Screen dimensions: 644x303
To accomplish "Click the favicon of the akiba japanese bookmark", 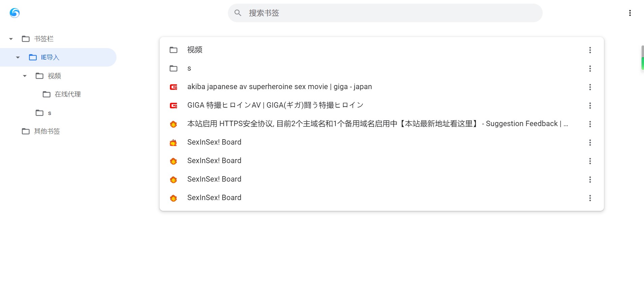I will coord(173,87).
